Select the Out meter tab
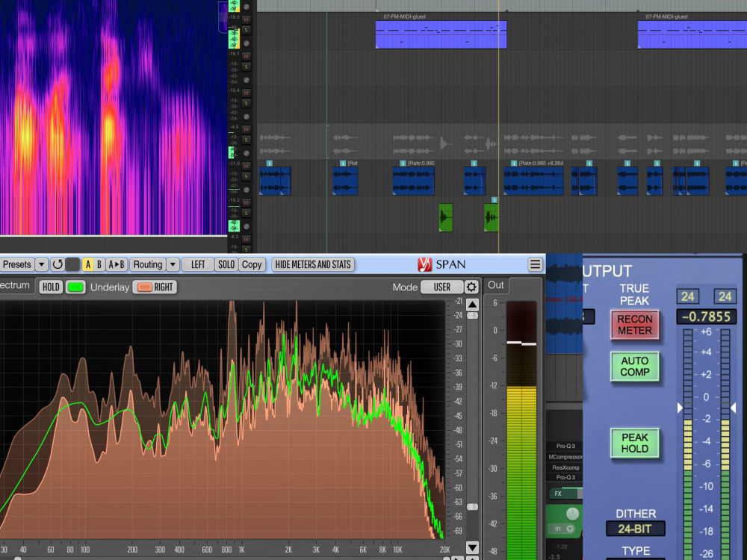 pos(495,284)
